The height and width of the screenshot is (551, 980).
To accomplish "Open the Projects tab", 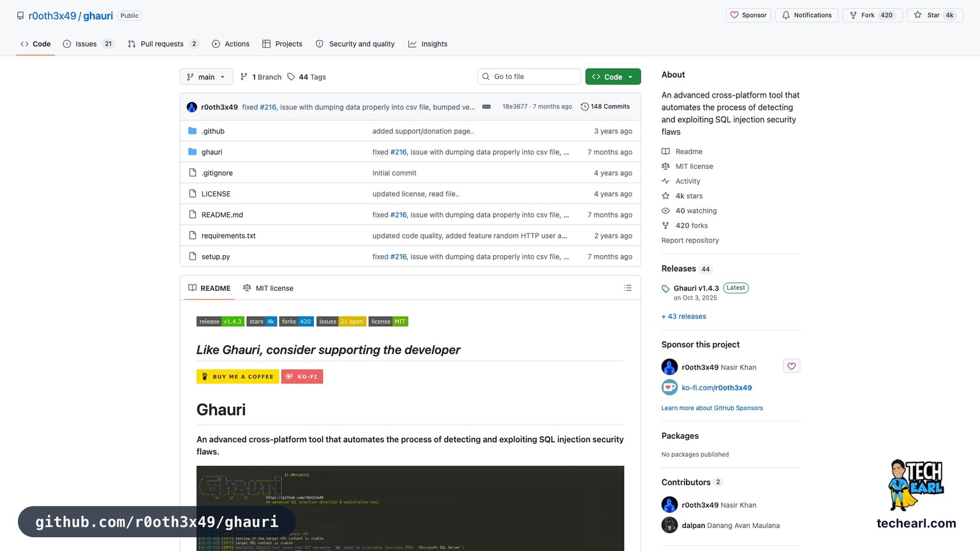I will 282,44.
